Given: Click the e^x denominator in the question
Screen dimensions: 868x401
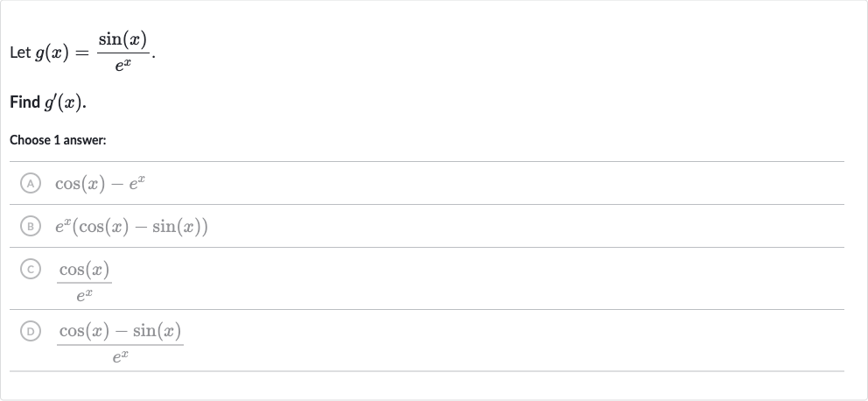Looking at the screenshot, I should (122, 66).
